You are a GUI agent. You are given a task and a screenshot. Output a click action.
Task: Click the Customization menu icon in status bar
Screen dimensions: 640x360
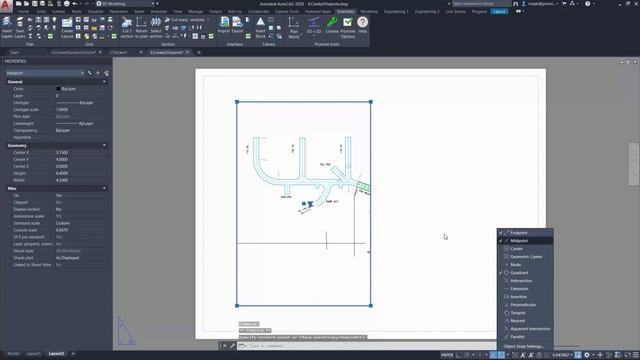click(x=636, y=355)
